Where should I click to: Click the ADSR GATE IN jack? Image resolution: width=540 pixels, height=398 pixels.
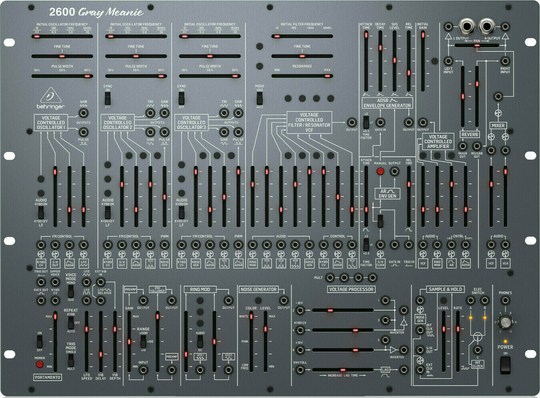[x=380, y=122]
